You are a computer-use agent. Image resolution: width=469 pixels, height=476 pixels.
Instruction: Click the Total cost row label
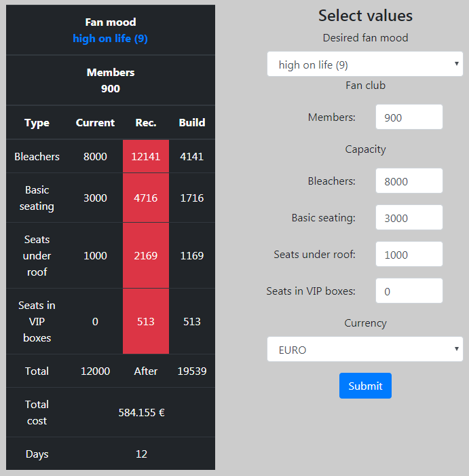coord(37,413)
